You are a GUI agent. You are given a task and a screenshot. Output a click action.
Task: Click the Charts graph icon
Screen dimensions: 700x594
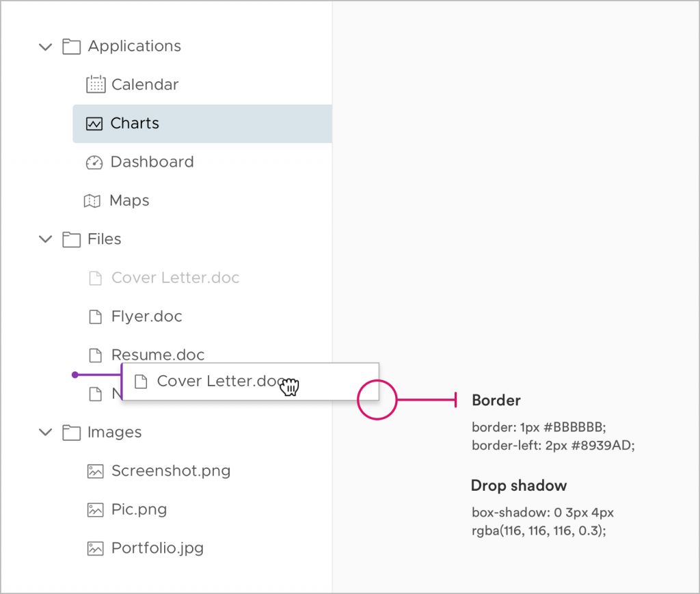[94, 124]
